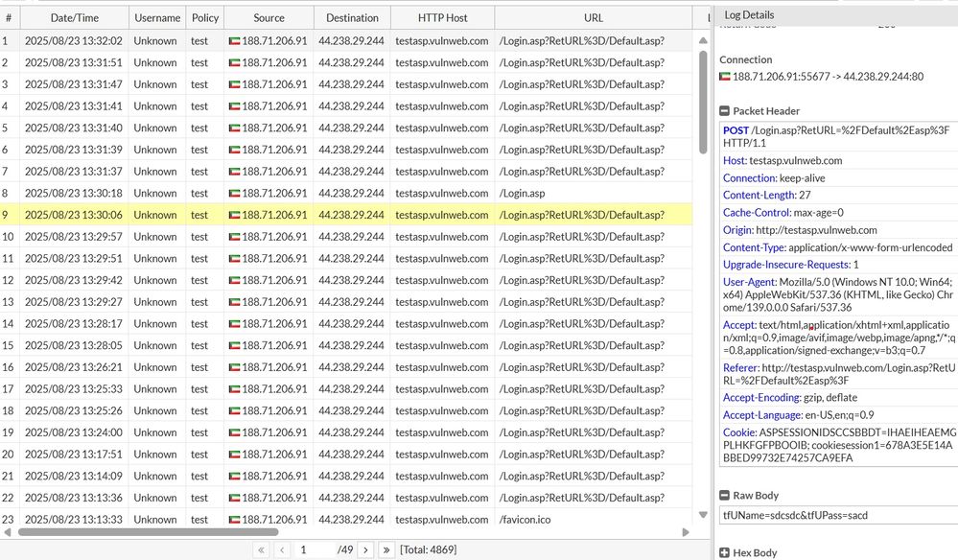958x560 pixels.
Task: Click the Referer header entry
Action: click(839, 374)
